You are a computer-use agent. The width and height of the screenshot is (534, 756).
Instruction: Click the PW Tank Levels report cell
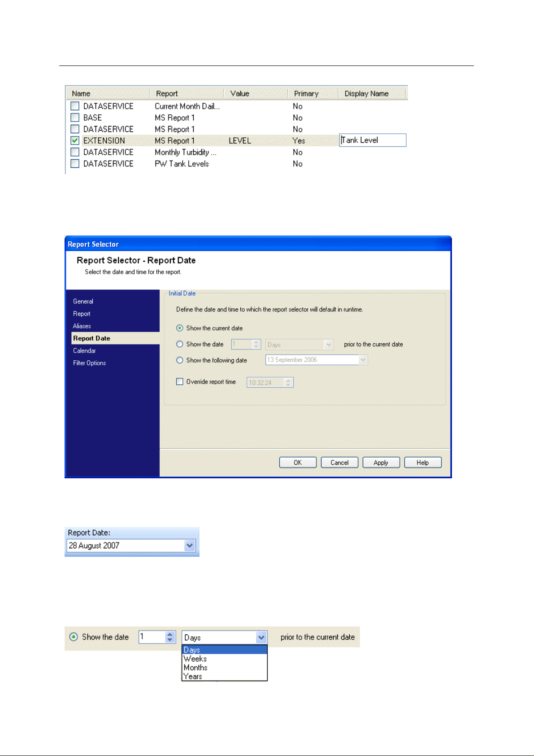[x=182, y=164]
